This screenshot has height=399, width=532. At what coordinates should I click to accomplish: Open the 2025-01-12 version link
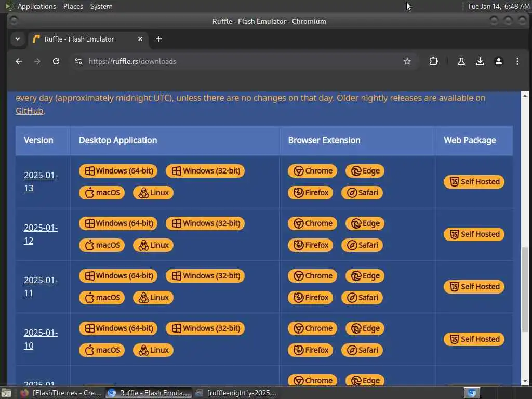pyautogui.click(x=41, y=234)
